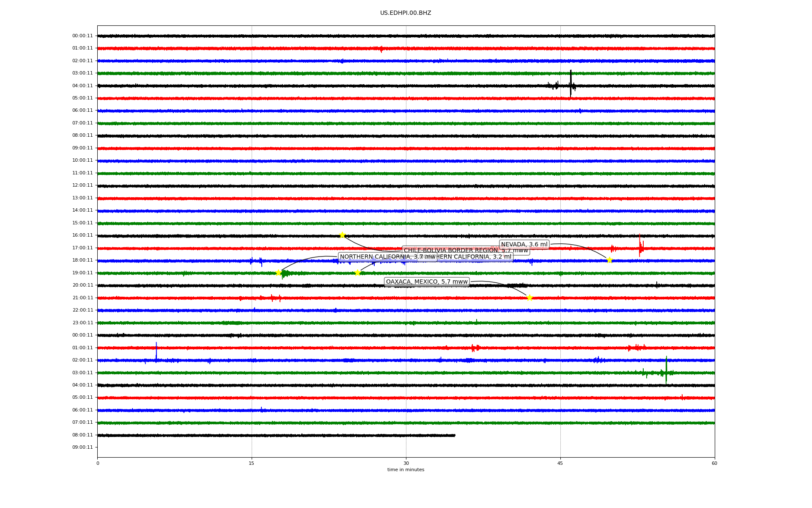This screenshot has width=812, height=508.
Task: Click the star marker for Chile-Bolivia event
Action: (342, 235)
